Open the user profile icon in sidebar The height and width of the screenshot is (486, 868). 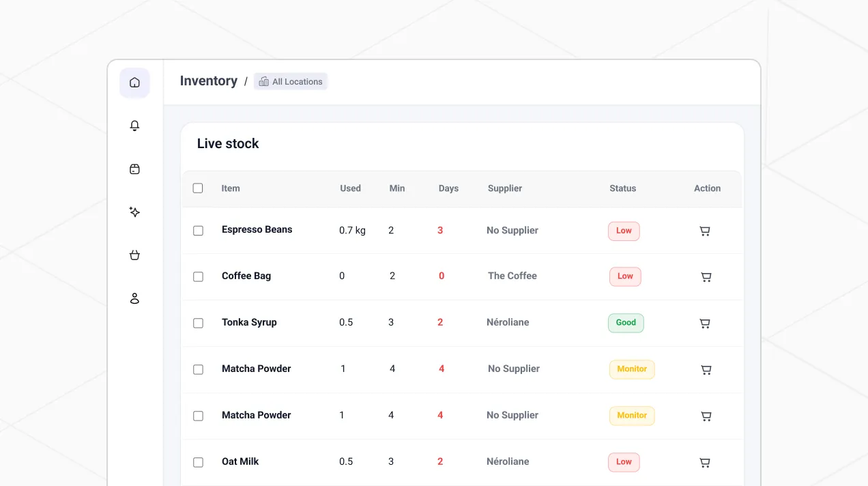tap(134, 298)
